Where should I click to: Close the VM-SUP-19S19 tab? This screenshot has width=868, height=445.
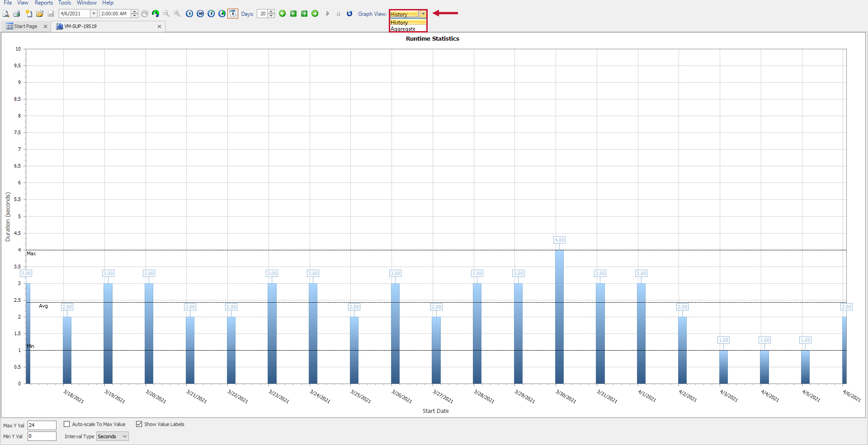click(159, 27)
